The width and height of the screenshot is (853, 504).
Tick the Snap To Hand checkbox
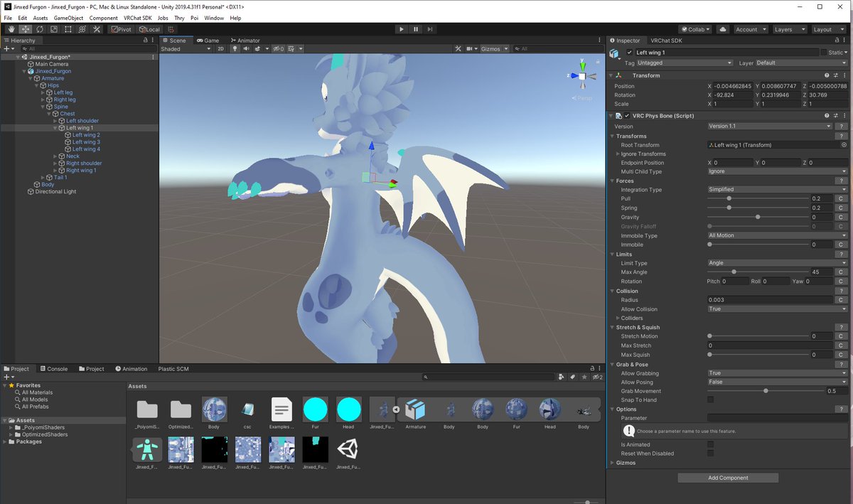pyautogui.click(x=710, y=400)
